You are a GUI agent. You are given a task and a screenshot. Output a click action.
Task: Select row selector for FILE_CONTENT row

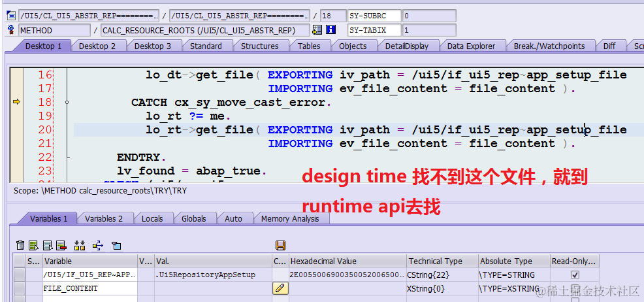point(20,288)
